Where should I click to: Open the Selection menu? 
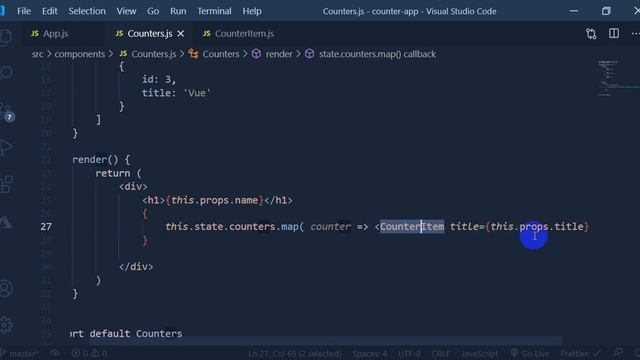click(x=87, y=11)
